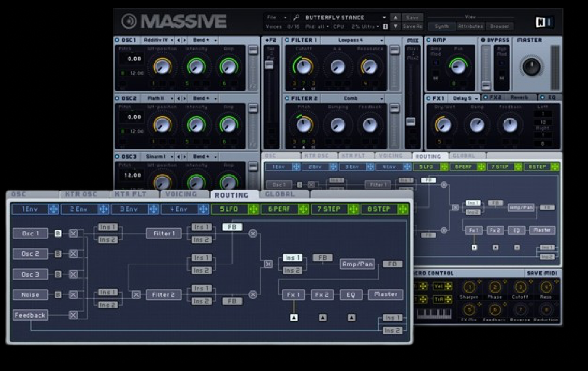This screenshot has width=588, height=371.
Task: Switch to Synth view
Action: 442,26
